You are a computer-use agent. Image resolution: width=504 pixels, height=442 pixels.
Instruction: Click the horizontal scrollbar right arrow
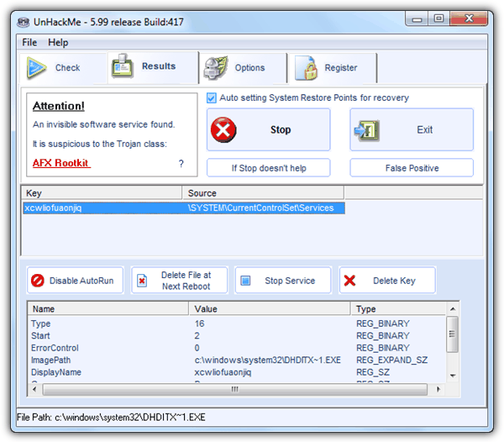438,389
